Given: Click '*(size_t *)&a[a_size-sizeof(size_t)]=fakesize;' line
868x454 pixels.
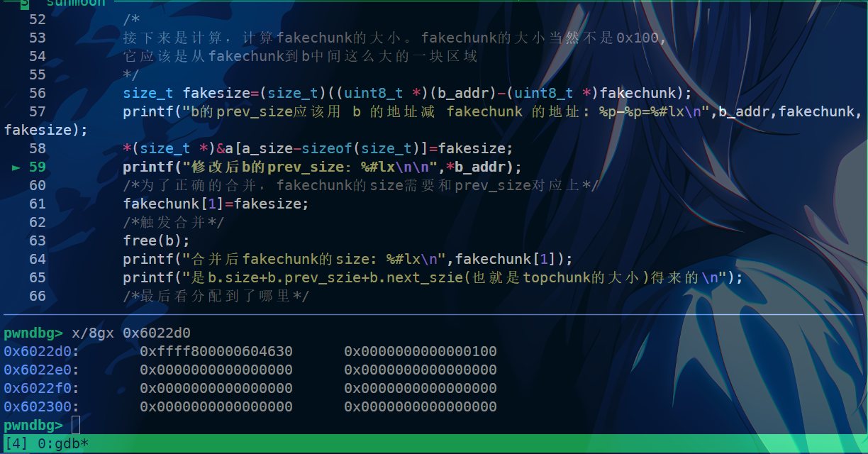Looking at the screenshot, I should coord(318,148).
